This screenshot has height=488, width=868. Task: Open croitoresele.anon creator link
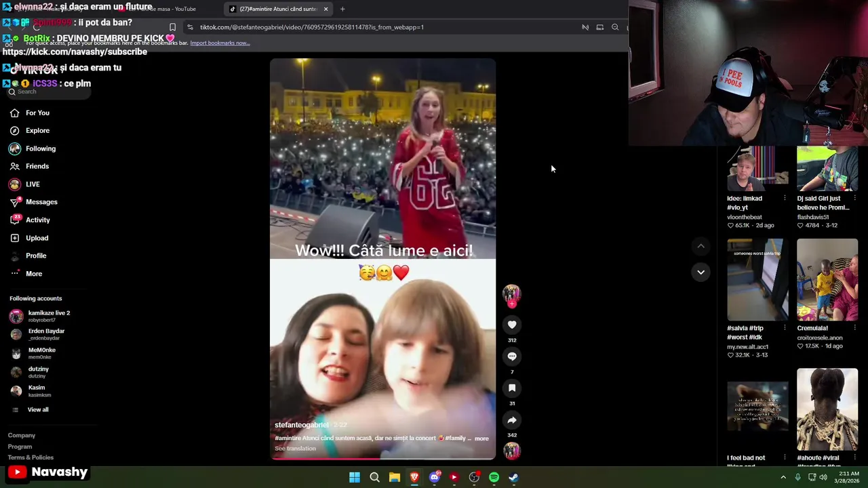click(820, 338)
